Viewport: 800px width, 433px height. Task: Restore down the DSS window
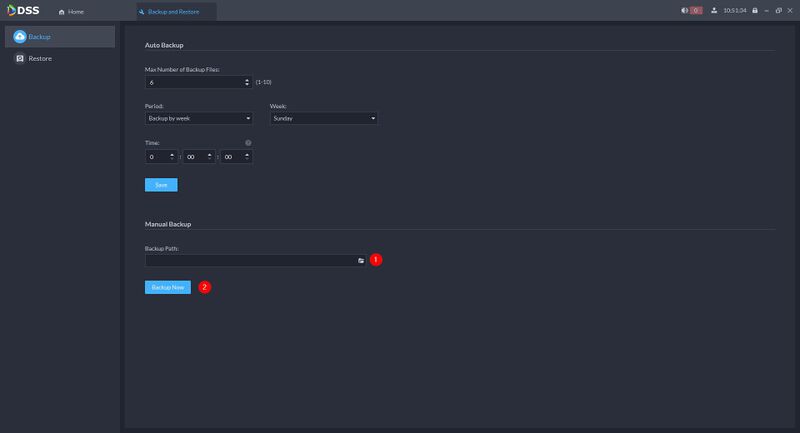coord(779,11)
